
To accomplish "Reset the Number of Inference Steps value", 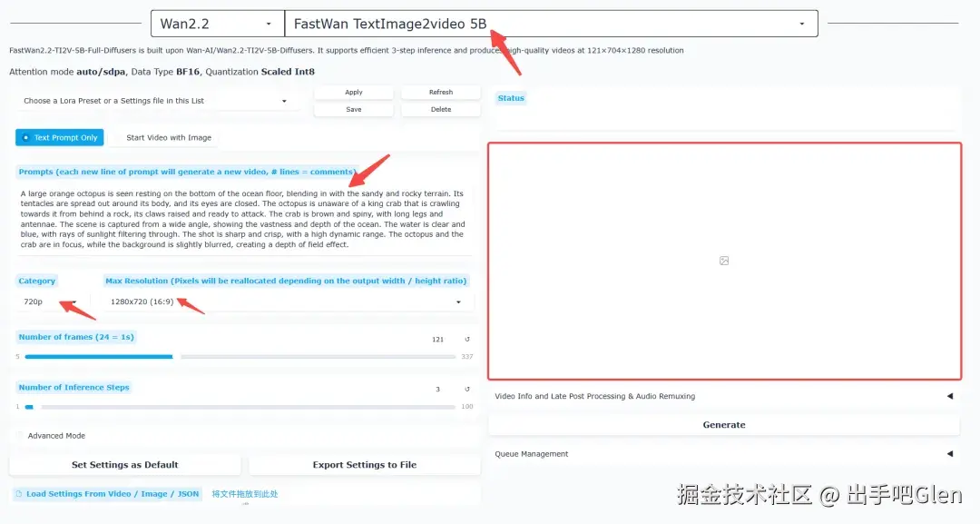I will coord(467,389).
